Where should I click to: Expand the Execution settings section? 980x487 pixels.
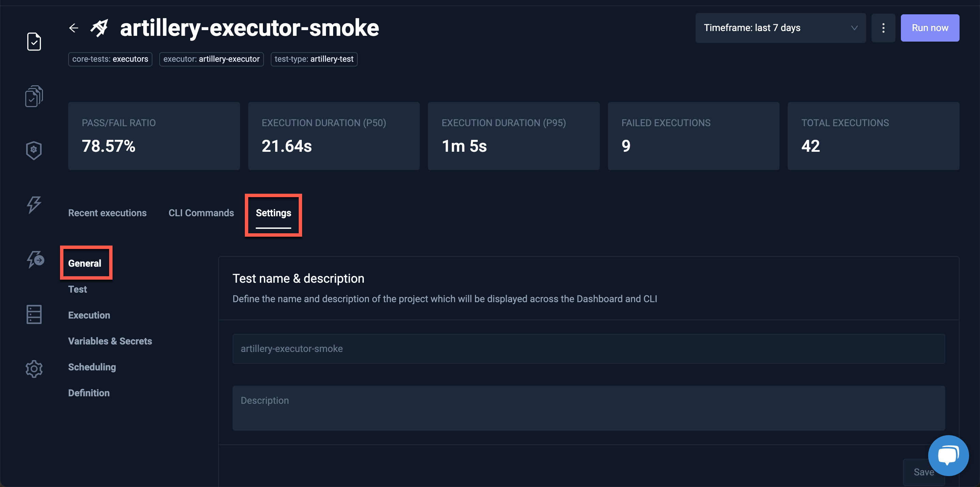pos(89,315)
